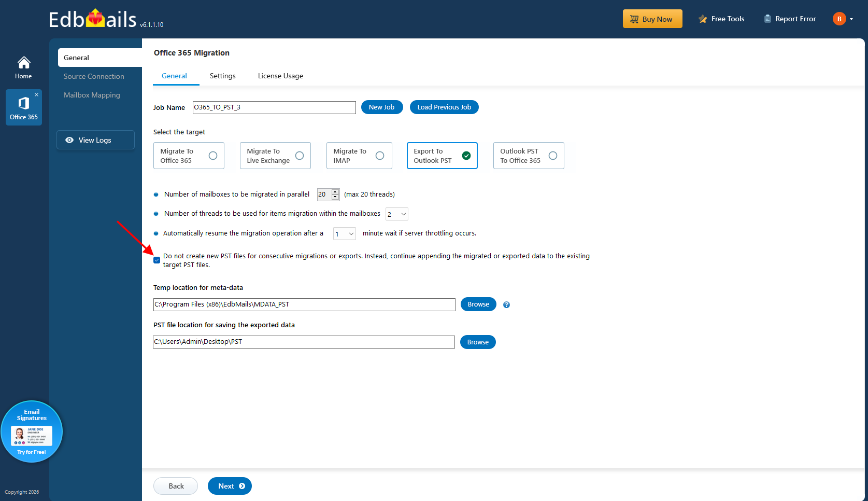
Task: Click the help icon beside temp location Browse
Action: tap(506, 305)
